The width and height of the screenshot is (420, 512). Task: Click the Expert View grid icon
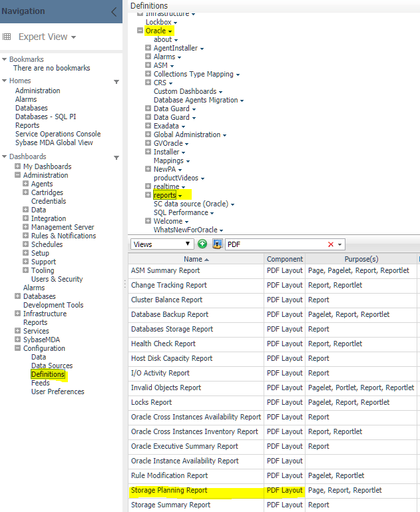click(7, 37)
